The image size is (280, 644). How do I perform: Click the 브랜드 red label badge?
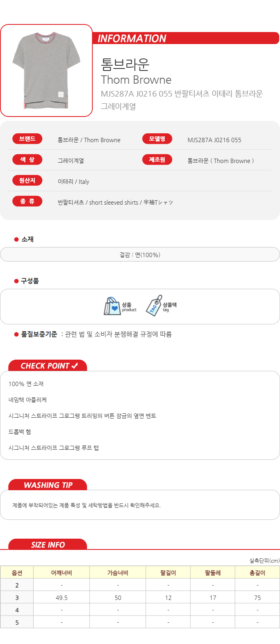click(27, 139)
